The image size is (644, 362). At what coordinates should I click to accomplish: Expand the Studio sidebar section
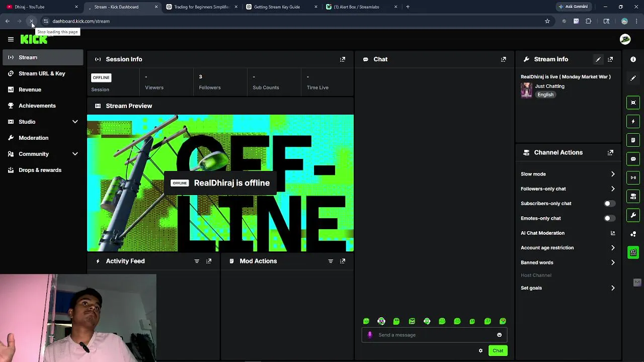[x=43, y=122]
